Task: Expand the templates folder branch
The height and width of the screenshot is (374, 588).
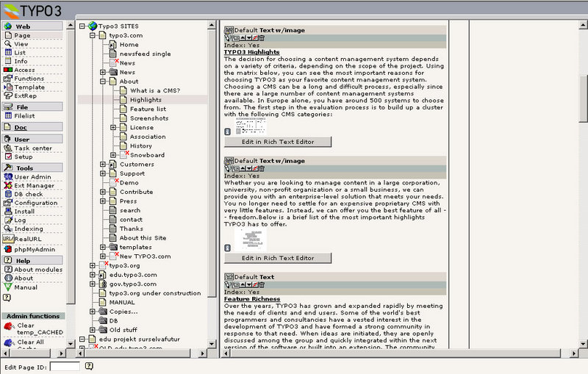Action: [103, 247]
